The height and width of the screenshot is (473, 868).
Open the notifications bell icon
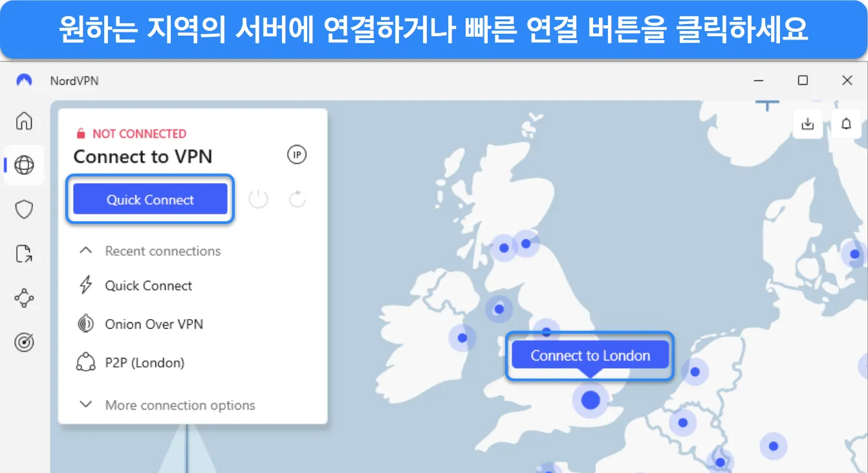(846, 124)
